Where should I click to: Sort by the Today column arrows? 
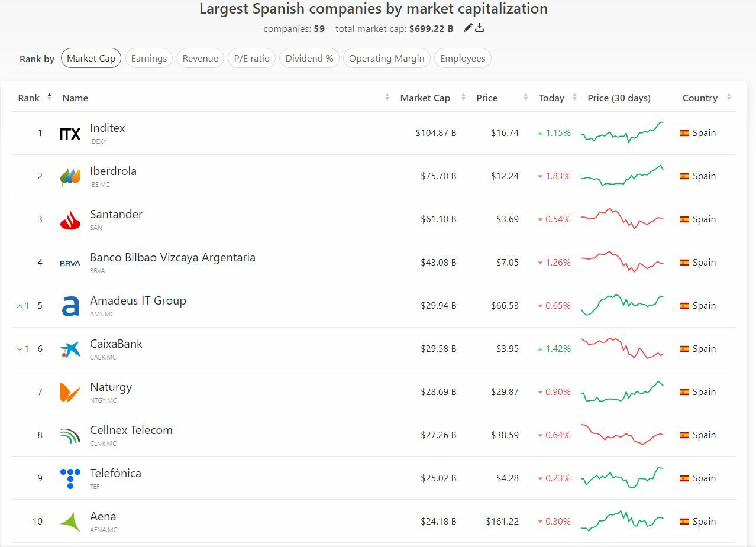point(574,98)
